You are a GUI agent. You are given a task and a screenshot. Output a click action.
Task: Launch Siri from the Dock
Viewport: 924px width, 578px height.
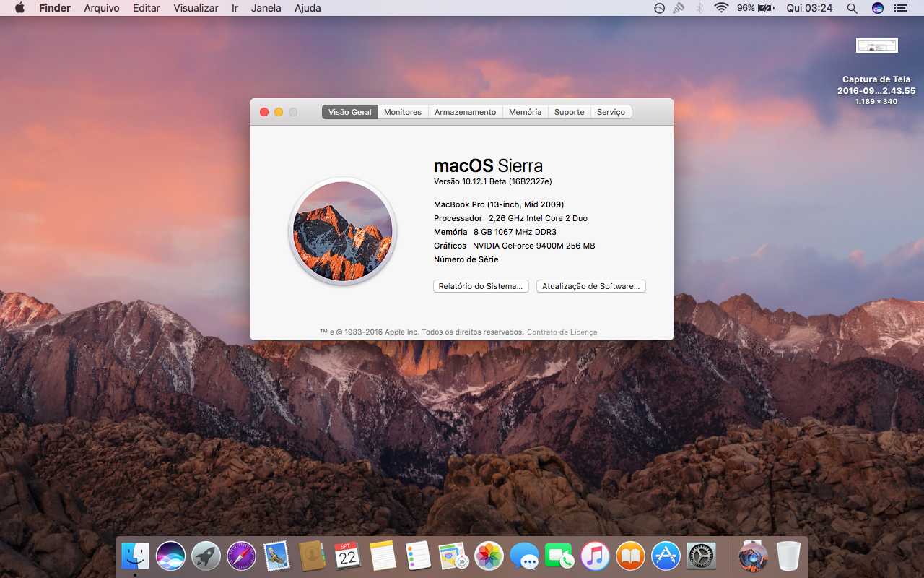pos(170,556)
